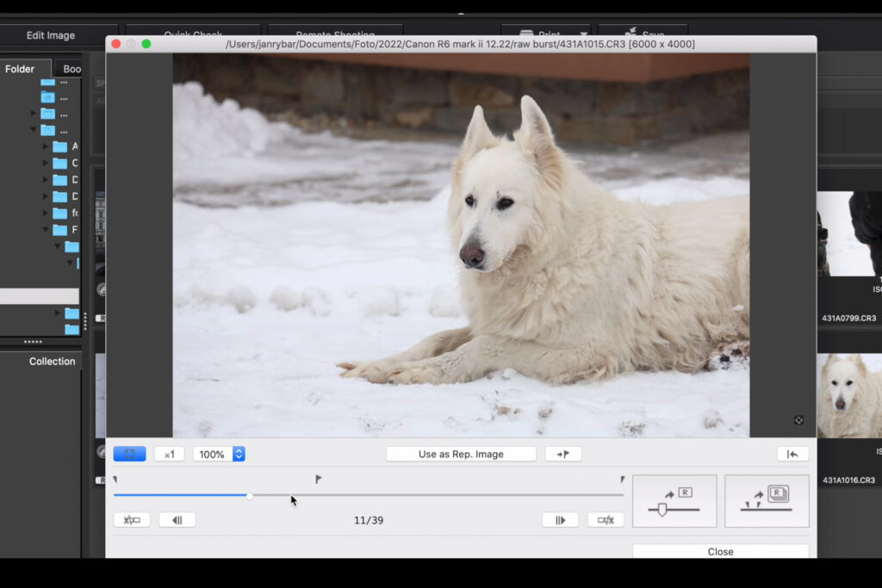882x588 pixels.
Task: Click the Use as Rep. Image button
Action: pyautogui.click(x=461, y=454)
